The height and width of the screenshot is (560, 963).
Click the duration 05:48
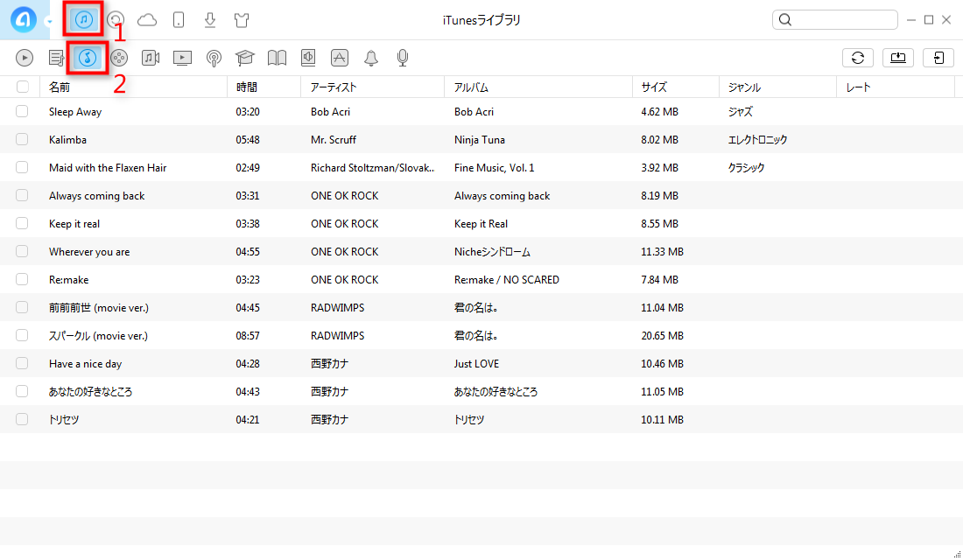tap(248, 140)
